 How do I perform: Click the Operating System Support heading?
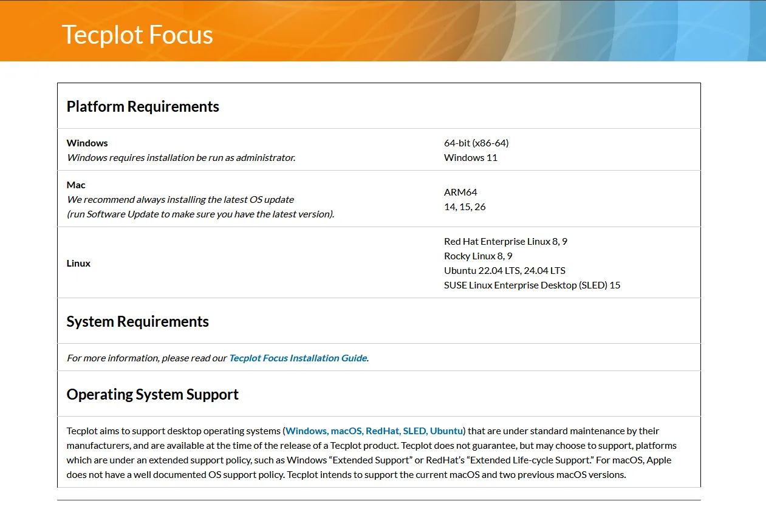coord(152,394)
